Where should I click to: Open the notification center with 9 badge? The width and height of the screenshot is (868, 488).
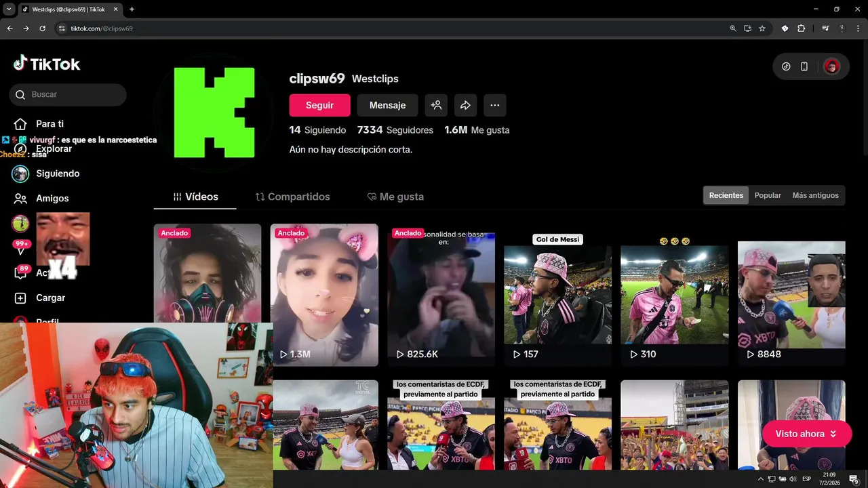click(854, 479)
